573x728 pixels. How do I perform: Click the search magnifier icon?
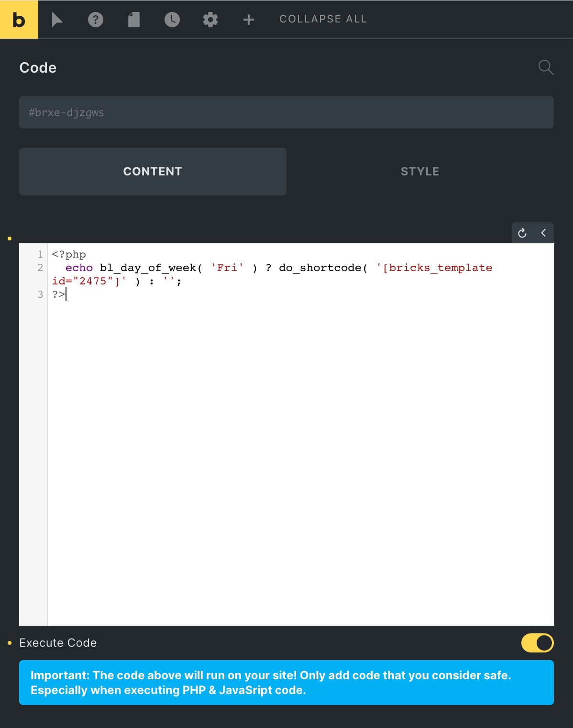click(x=546, y=67)
